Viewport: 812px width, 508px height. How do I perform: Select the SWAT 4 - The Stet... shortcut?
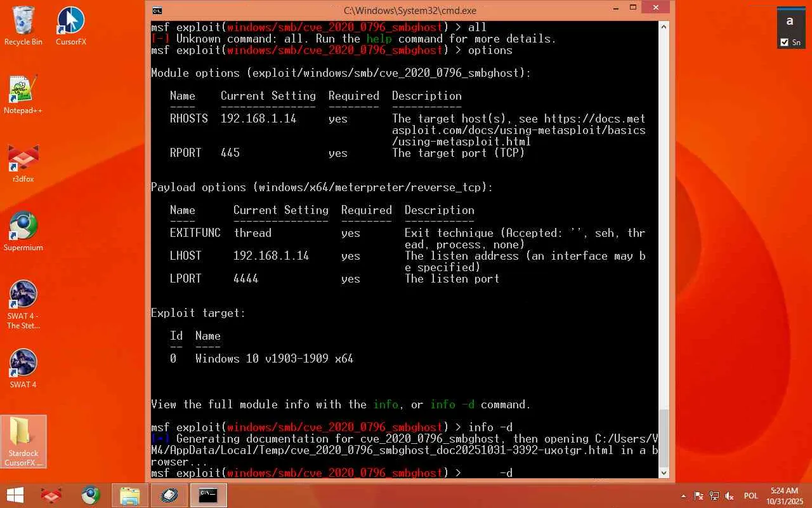[x=23, y=305]
